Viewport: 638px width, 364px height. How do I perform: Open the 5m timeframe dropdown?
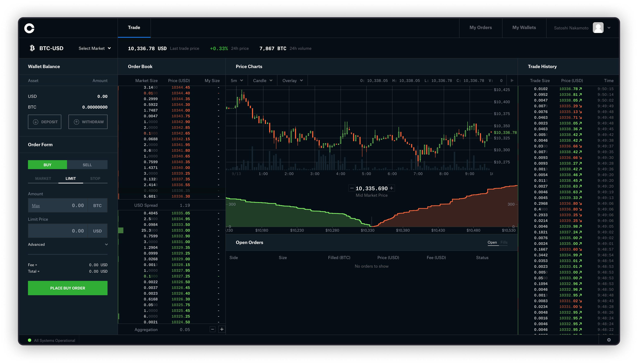(x=237, y=81)
